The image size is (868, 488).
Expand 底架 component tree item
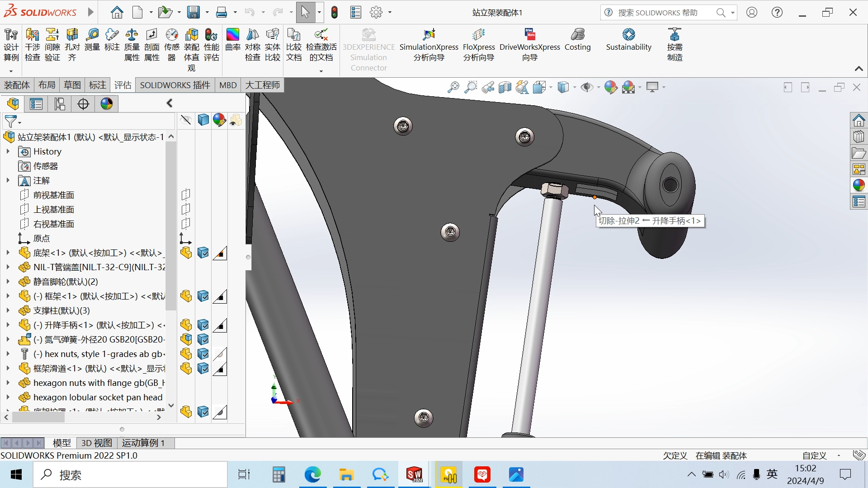point(8,253)
